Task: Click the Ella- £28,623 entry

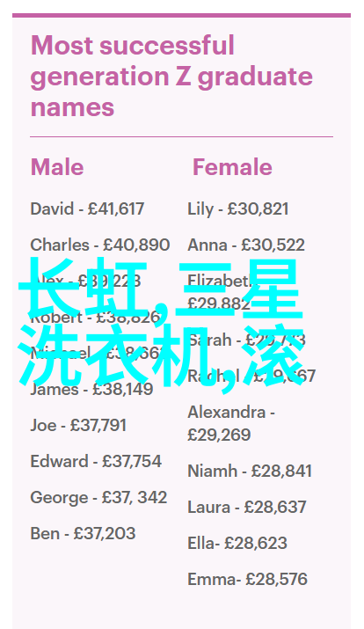Action: pos(237,543)
